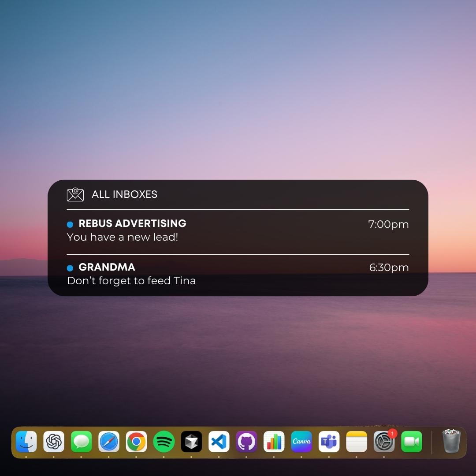Open GitHub Desktop
Image resolution: width=476 pixels, height=476 pixels.
246,442
